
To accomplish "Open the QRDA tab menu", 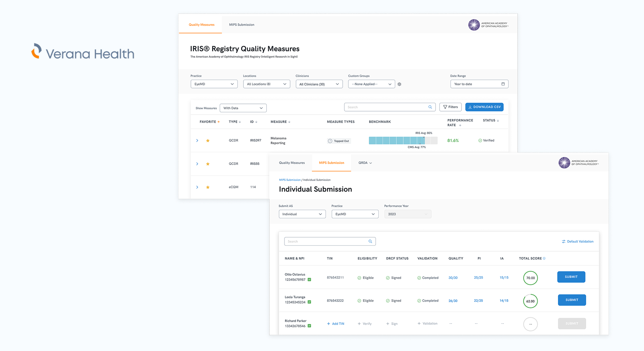I will (365, 163).
